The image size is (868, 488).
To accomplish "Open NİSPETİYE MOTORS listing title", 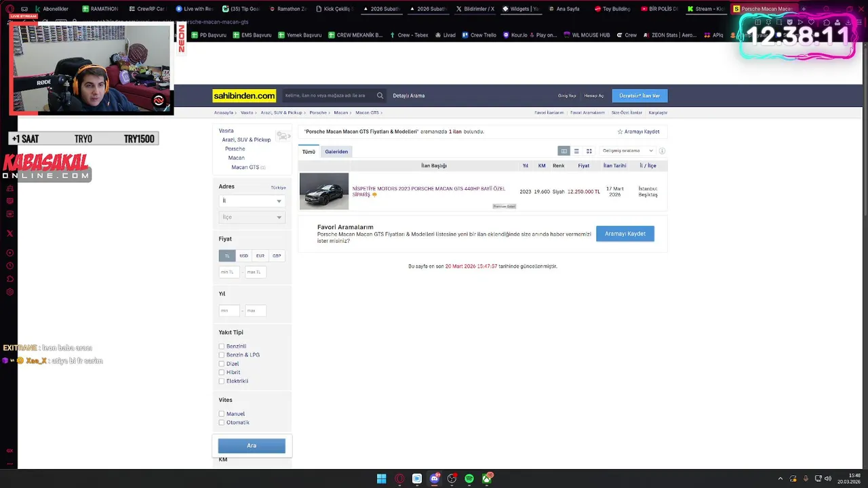I will pos(429,191).
